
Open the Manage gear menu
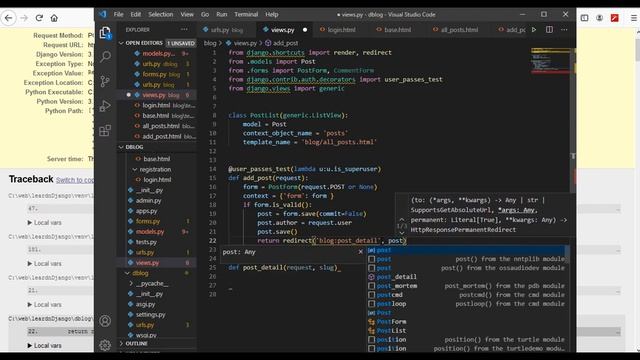click(105, 345)
